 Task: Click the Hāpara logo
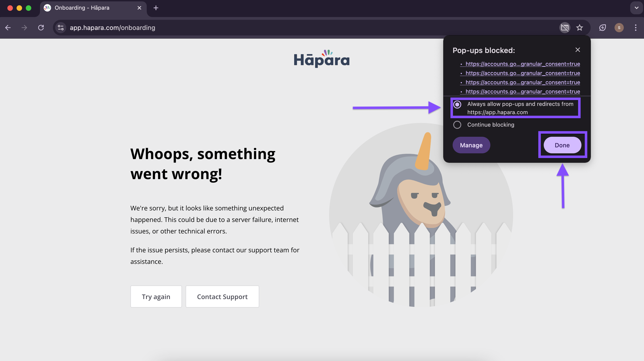tap(322, 59)
